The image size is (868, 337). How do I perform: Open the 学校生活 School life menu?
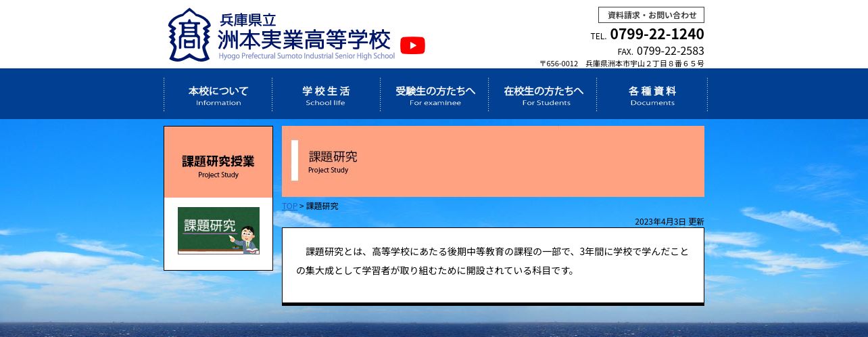click(326, 95)
